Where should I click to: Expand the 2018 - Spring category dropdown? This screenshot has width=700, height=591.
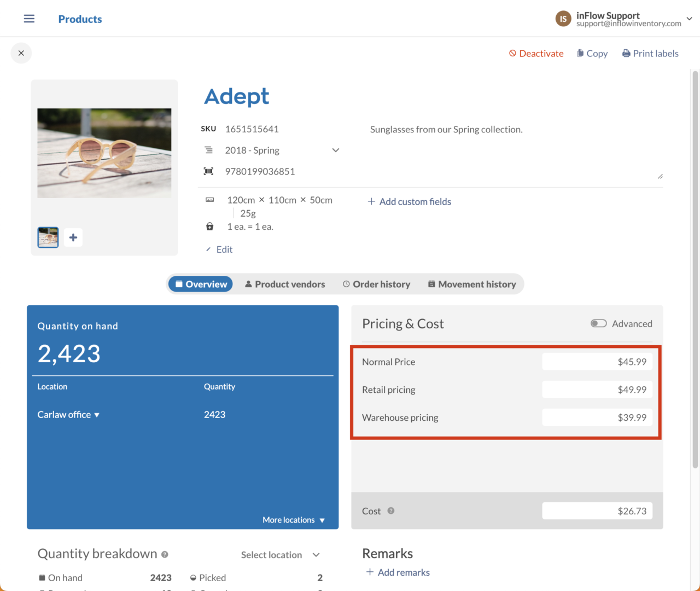(335, 149)
